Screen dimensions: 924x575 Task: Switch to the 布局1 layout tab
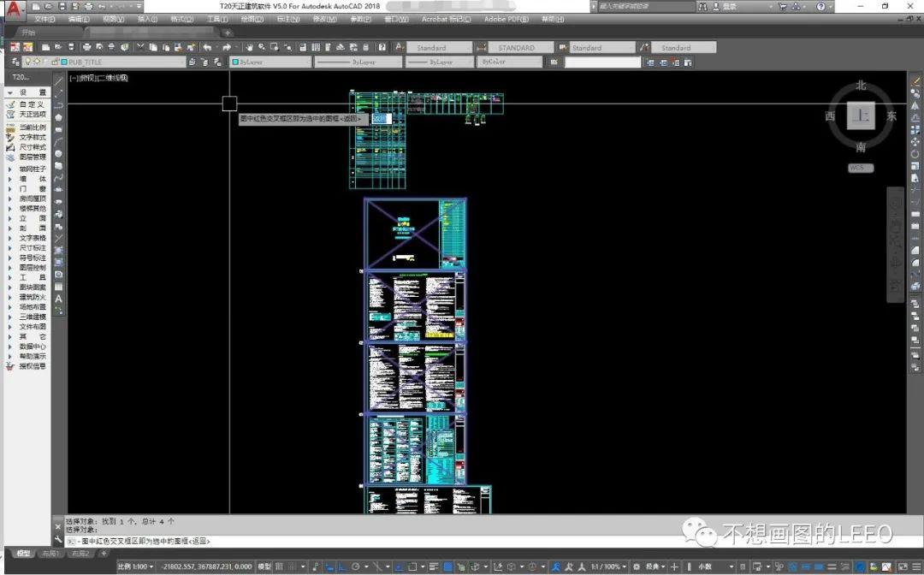click(x=50, y=554)
